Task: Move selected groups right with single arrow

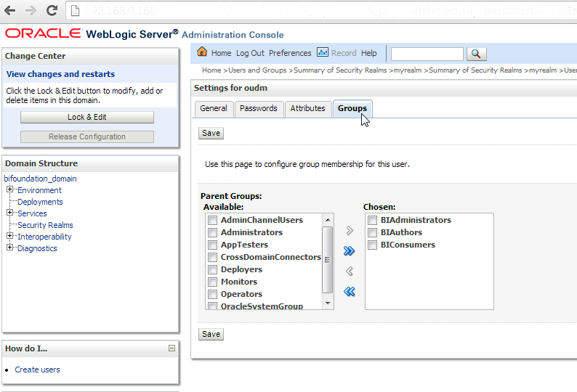Action: click(x=350, y=231)
